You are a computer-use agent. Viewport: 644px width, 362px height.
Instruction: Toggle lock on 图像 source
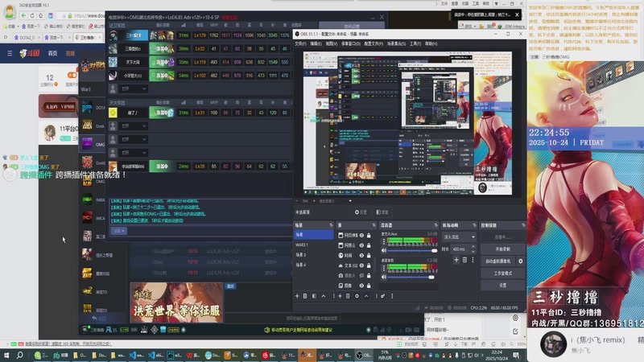pos(369,286)
